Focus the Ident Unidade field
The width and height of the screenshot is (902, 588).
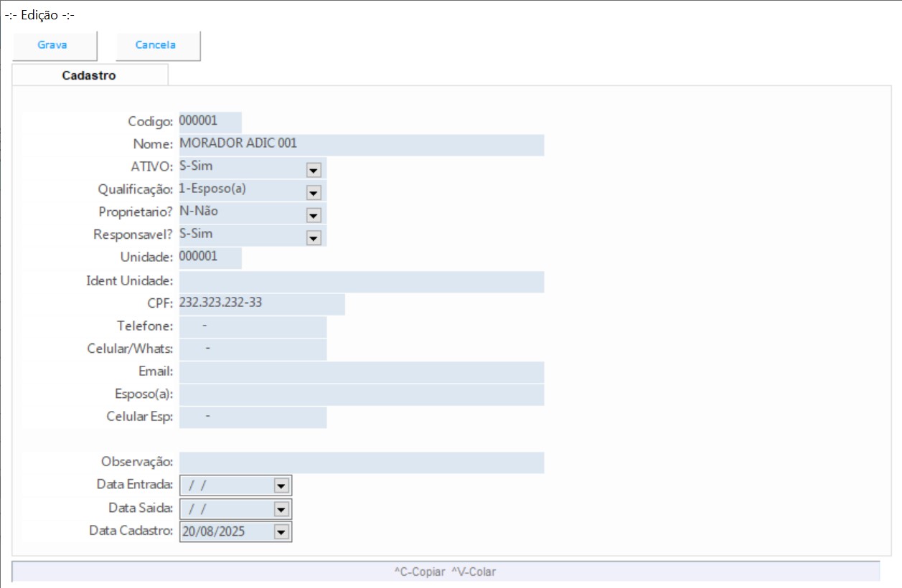coord(361,282)
